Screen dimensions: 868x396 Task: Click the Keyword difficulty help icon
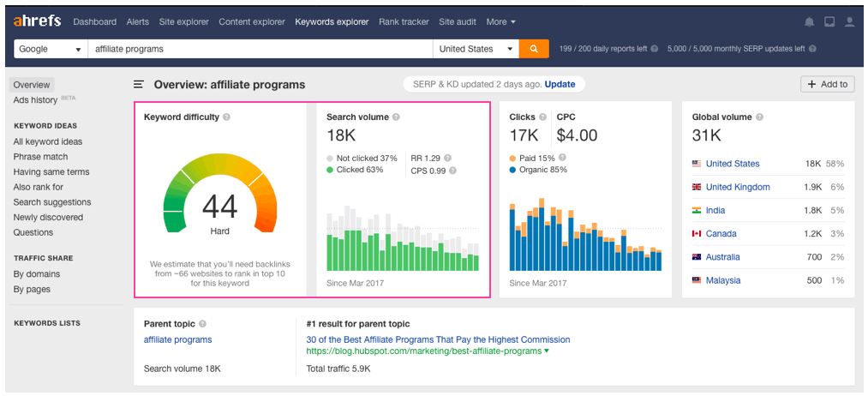(226, 117)
